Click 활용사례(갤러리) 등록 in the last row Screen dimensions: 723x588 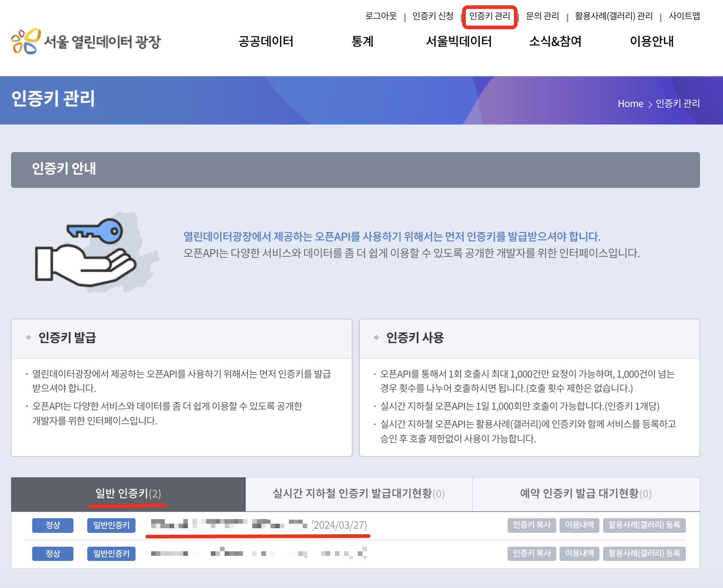click(x=644, y=554)
